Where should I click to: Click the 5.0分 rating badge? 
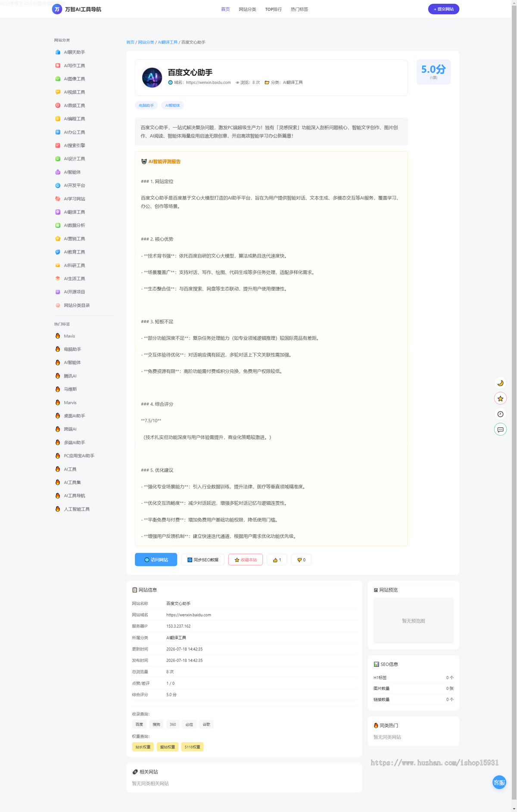433,72
